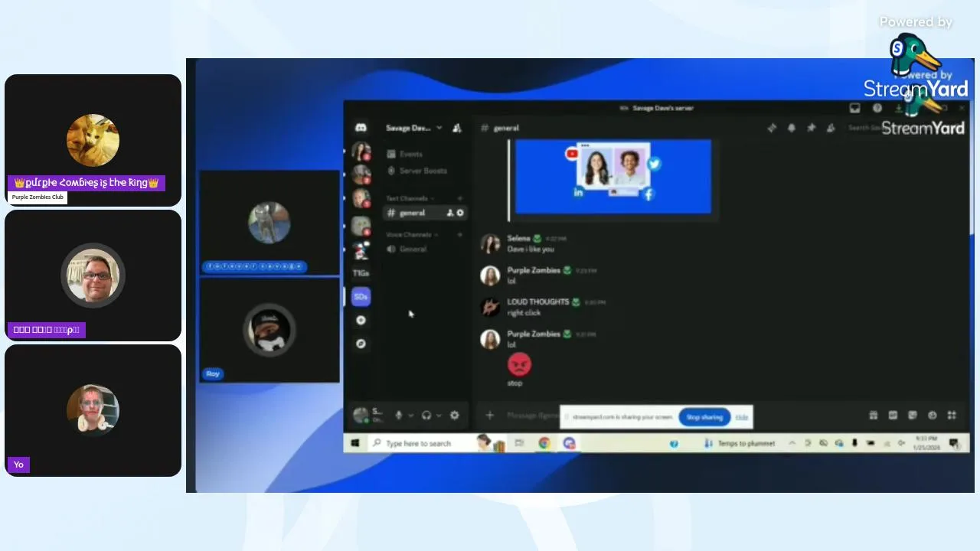This screenshot has height=551, width=980.
Task: Click the message attachment plus button
Action: pyautogui.click(x=490, y=415)
